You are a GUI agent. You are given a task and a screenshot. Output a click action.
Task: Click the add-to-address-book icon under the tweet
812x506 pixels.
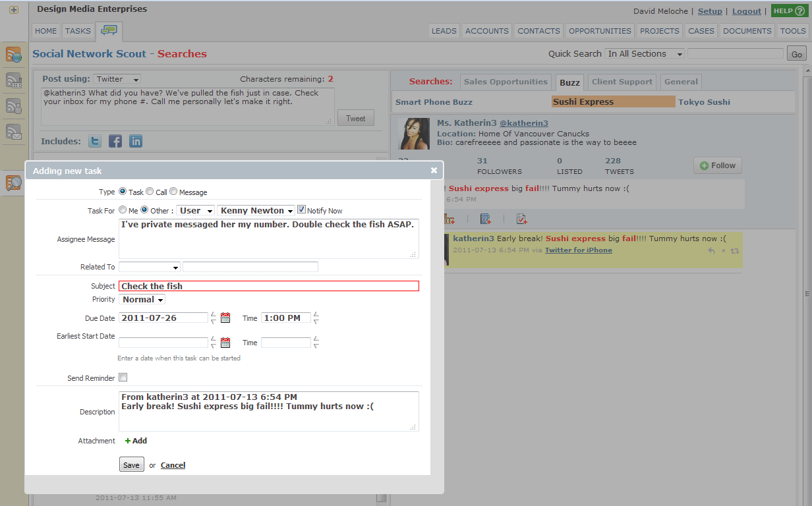pos(486,219)
